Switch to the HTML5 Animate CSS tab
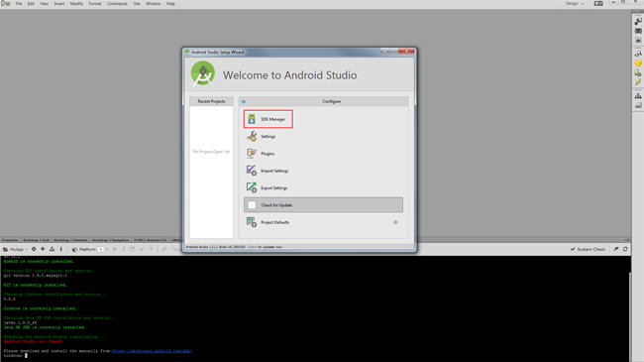Image resolution: width=644 pixels, height=362 pixels. point(151,240)
